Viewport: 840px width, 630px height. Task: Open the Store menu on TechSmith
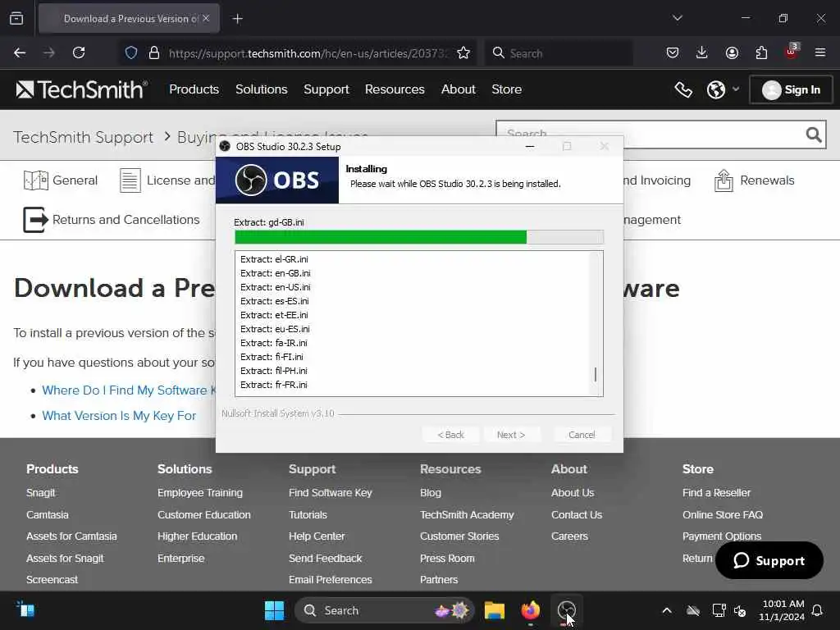[507, 89]
